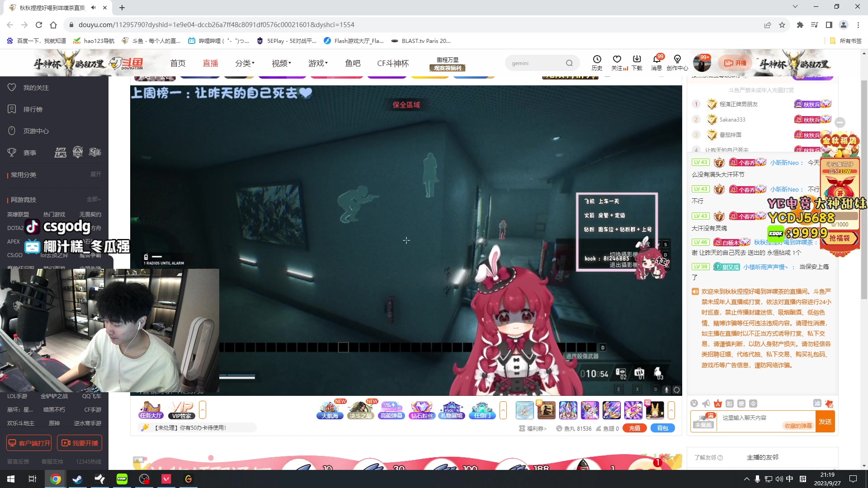Go to 首页 in navigation
The image size is (868, 488).
178,63
